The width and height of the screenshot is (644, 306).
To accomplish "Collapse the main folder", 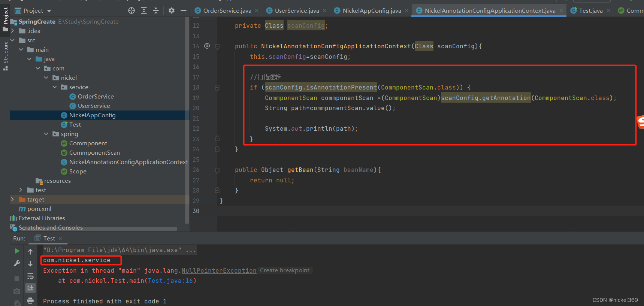I will pos(21,49).
